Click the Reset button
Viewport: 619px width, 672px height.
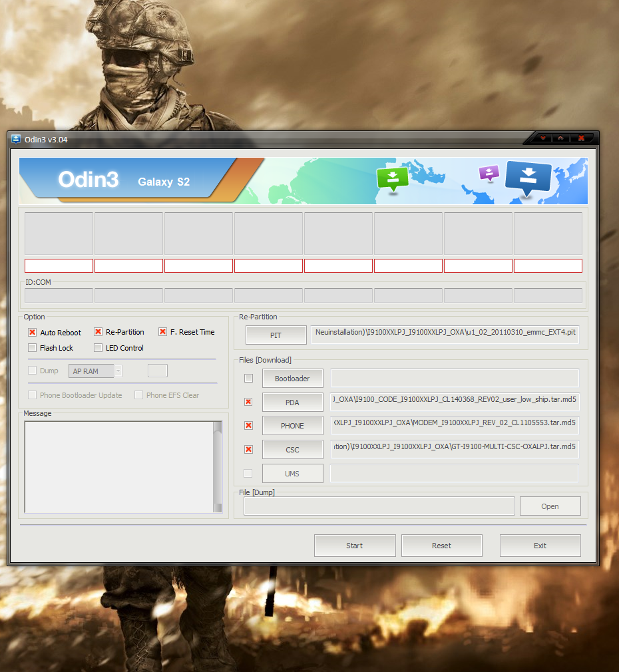441,546
